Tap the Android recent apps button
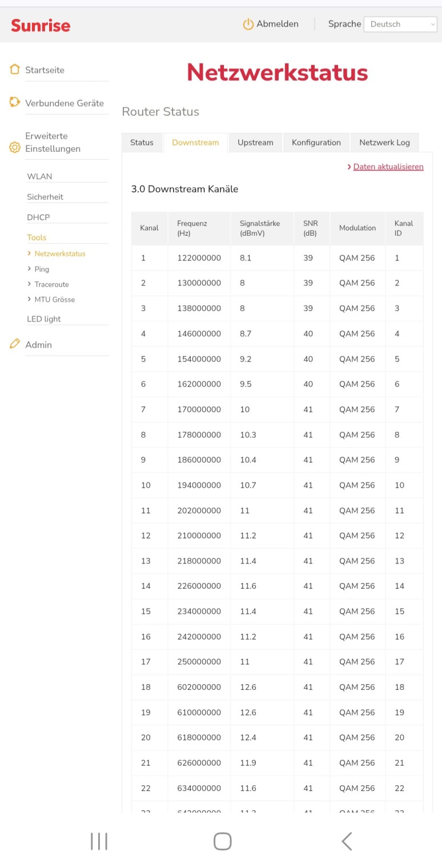This screenshot has width=442, height=868. pyautogui.click(x=99, y=841)
